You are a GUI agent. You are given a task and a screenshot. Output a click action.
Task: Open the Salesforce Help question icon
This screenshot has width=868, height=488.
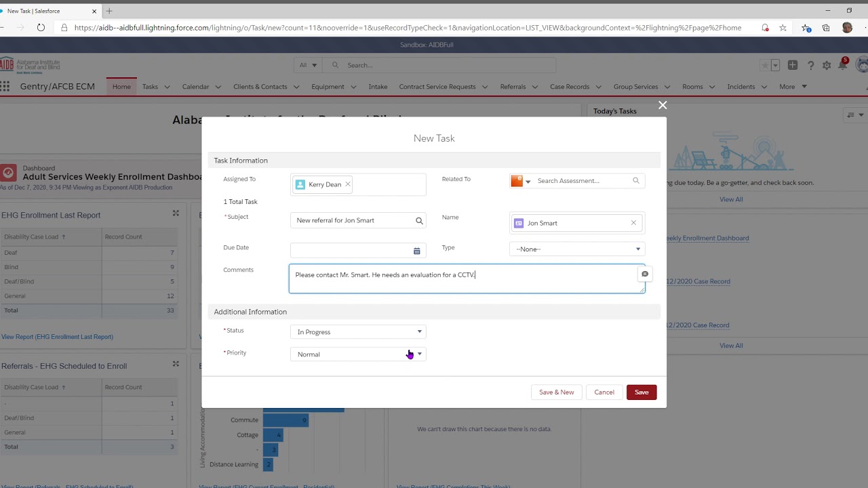coord(811,66)
